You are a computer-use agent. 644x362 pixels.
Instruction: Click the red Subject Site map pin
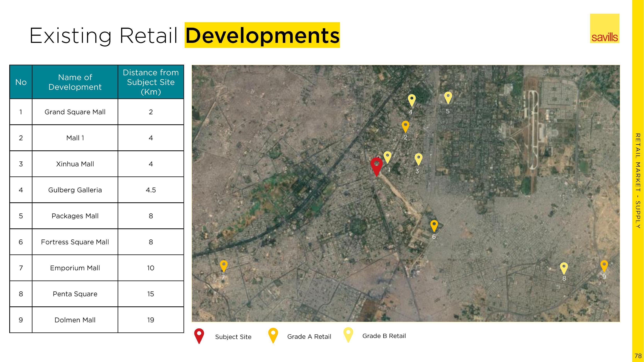point(376,165)
